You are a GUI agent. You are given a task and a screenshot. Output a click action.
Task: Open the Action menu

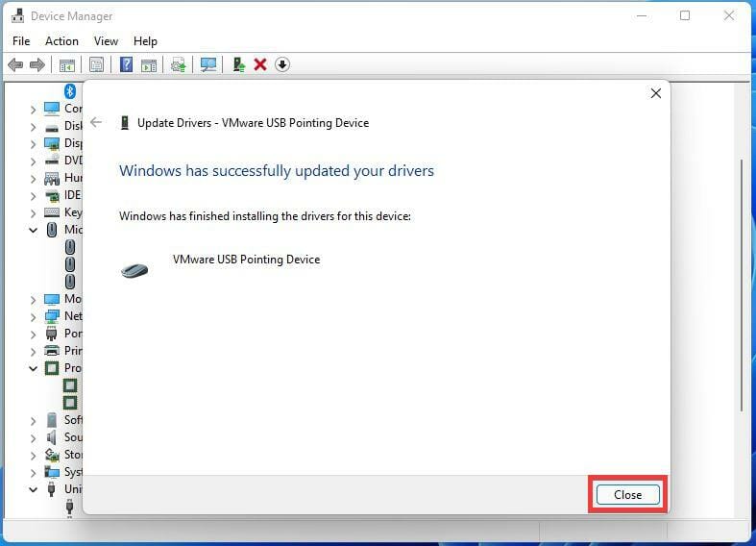tap(61, 41)
